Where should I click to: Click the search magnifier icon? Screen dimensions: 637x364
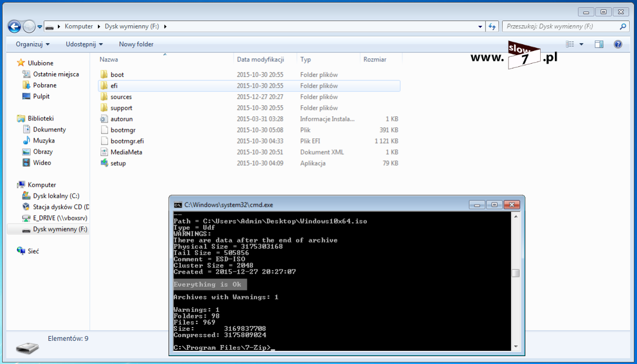click(623, 26)
